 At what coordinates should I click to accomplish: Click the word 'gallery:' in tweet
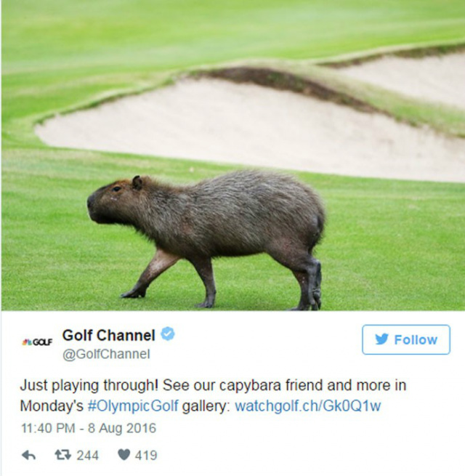pyautogui.click(x=206, y=406)
